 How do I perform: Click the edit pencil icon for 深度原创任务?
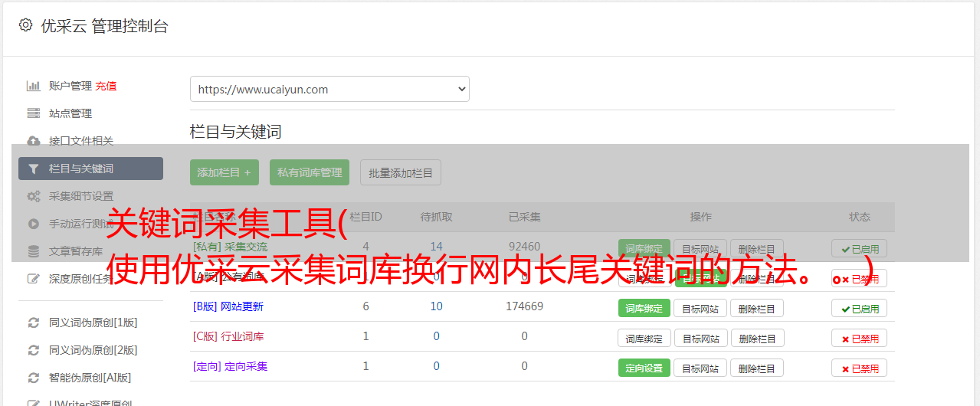pyautogui.click(x=34, y=279)
